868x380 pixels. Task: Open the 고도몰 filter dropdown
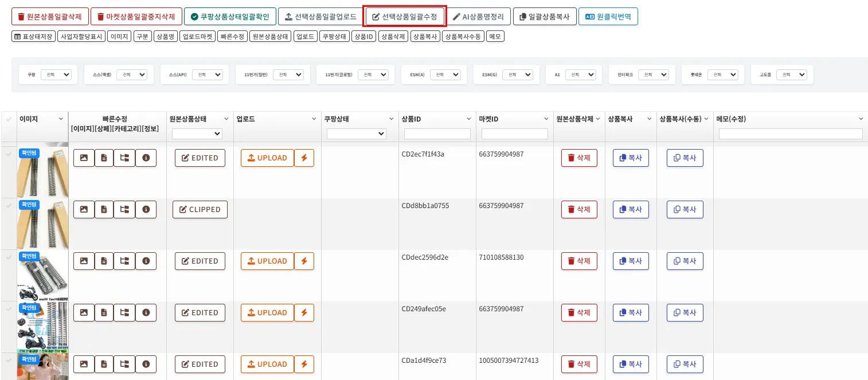click(x=792, y=75)
